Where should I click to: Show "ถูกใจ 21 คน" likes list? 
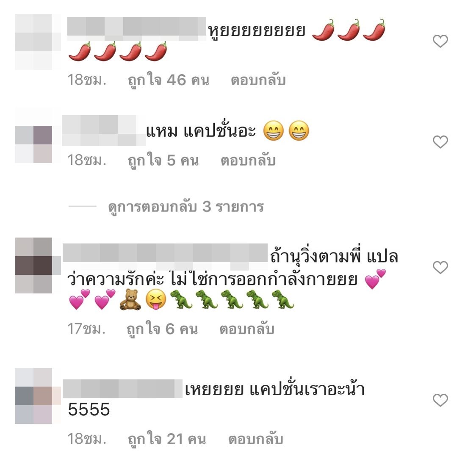167,439
